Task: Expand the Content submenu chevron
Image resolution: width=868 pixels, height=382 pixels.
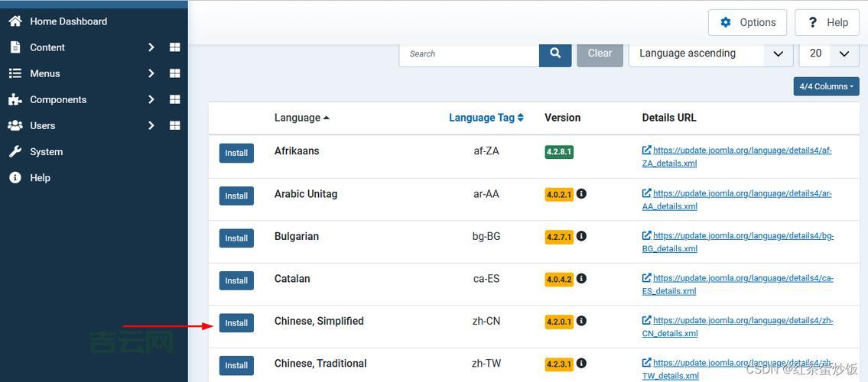Action: (x=151, y=47)
